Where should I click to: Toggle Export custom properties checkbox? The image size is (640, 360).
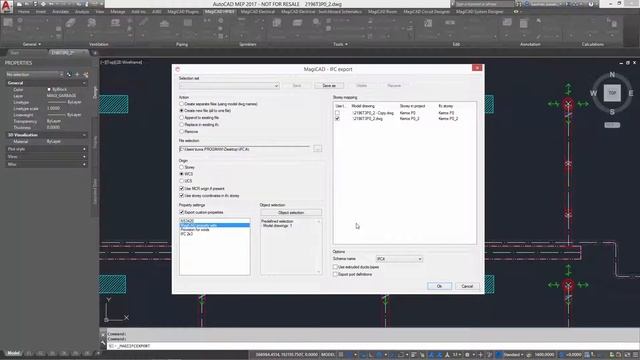click(x=182, y=212)
